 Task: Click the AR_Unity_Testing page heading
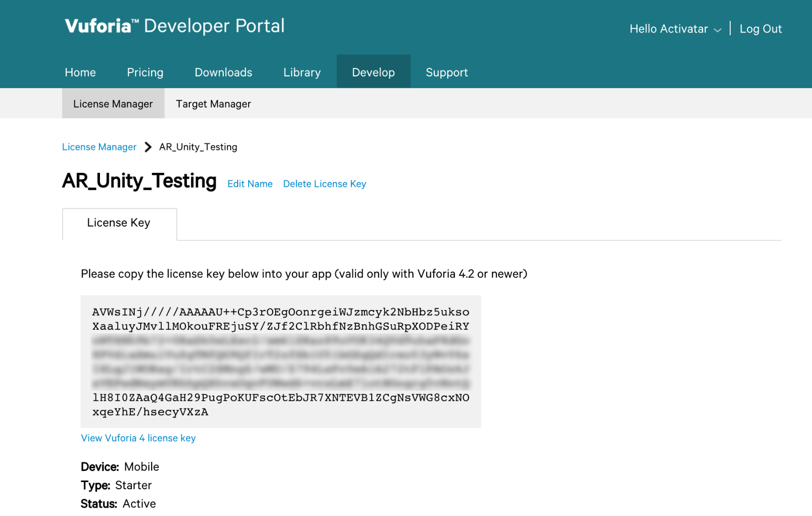pos(139,182)
